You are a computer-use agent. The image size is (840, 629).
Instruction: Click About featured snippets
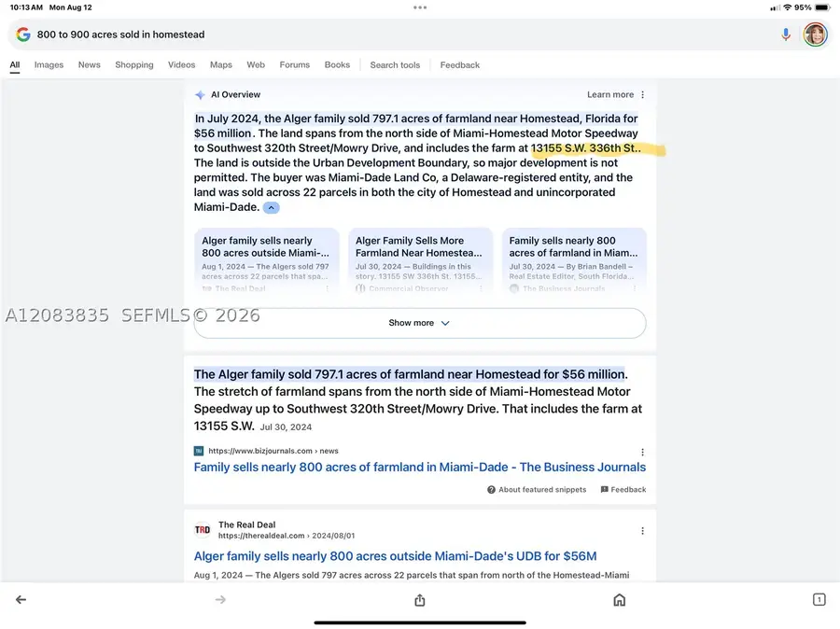point(537,490)
